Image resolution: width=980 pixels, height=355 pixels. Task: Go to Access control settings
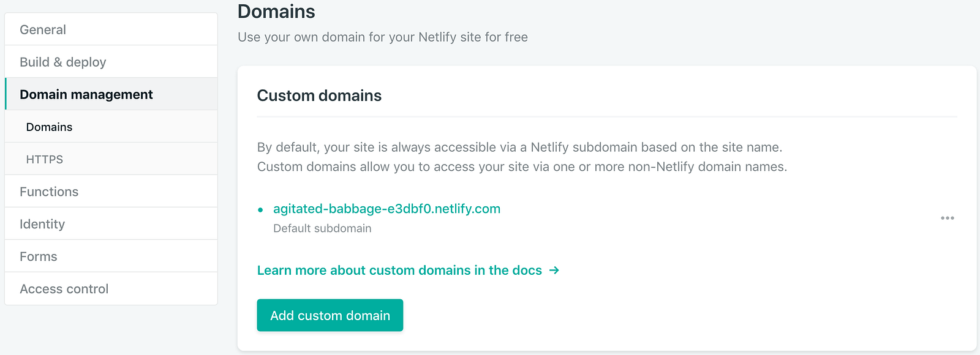pos(64,289)
